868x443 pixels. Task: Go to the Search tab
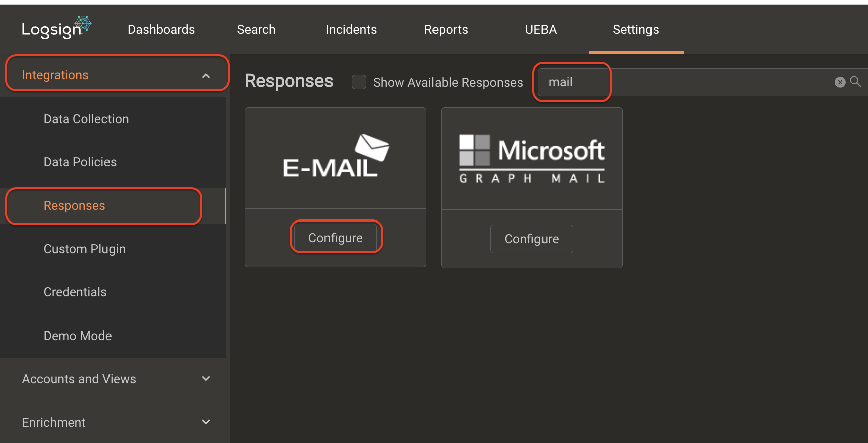(256, 30)
